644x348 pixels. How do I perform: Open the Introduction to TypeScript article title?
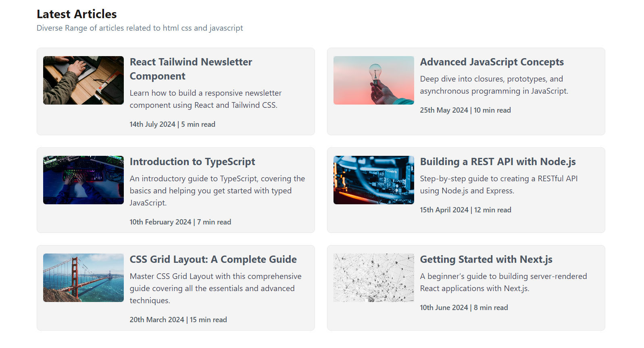coord(192,161)
